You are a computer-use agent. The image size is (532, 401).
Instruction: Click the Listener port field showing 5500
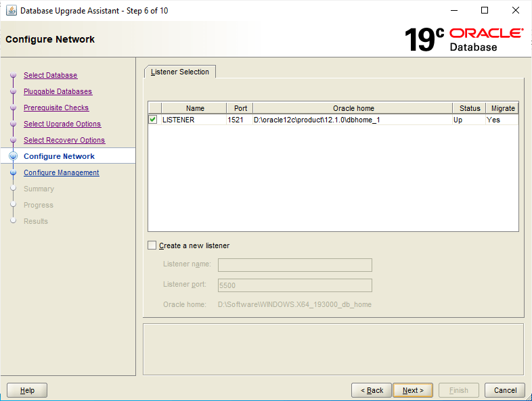pos(295,285)
